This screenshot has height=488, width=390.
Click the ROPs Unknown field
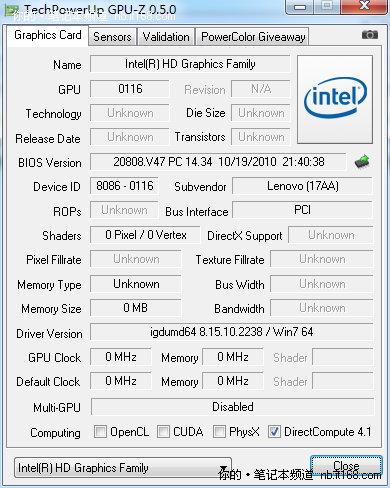(124, 210)
